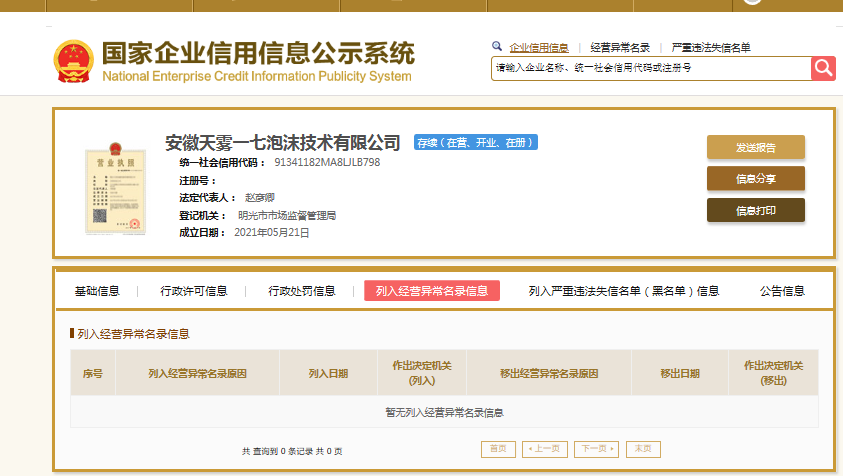843x476 pixels.
Task: Click the small blue search icon
Action: (497, 46)
